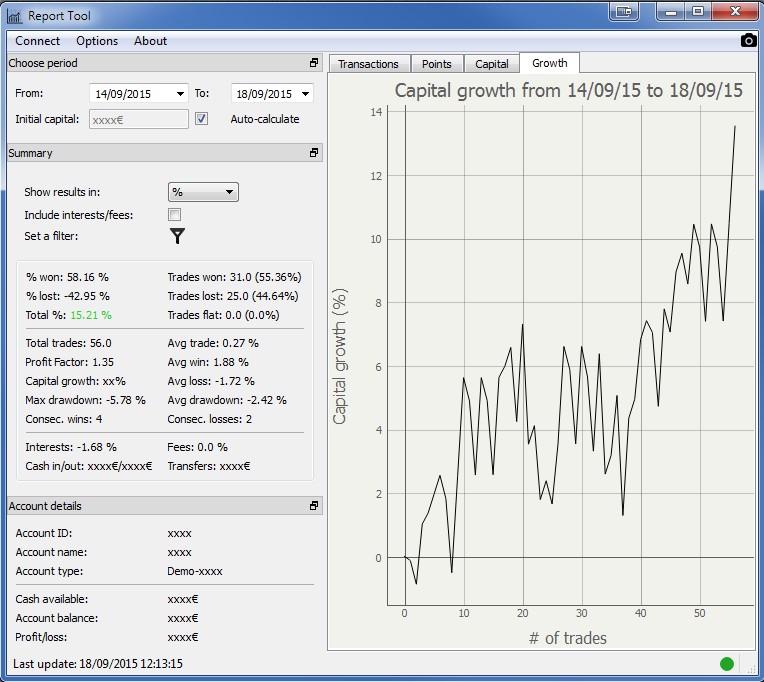The image size is (764, 682).
Task: Undock the Account details panel
Action: [x=314, y=506]
